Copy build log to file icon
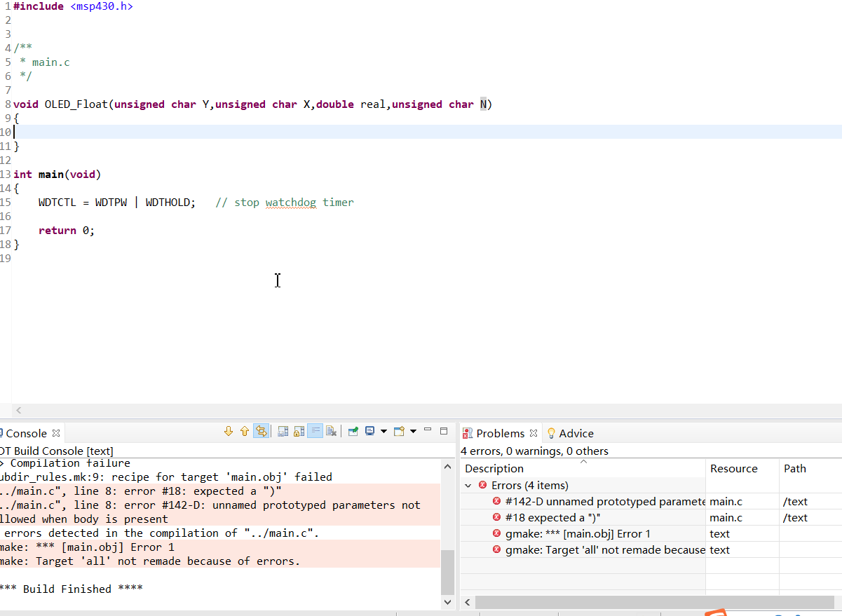The height and width of the screenshot is (616, 842). (283, 432)
